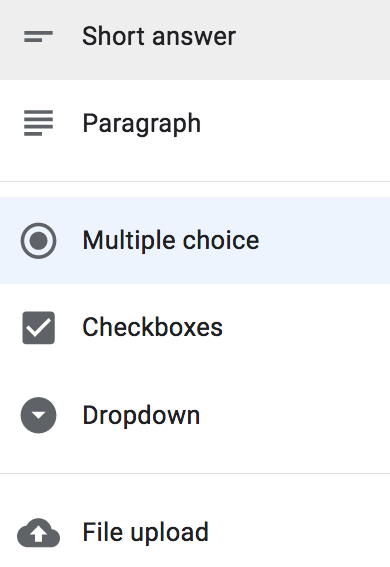Click the Paragraph text lines icon

pos(38,123)
